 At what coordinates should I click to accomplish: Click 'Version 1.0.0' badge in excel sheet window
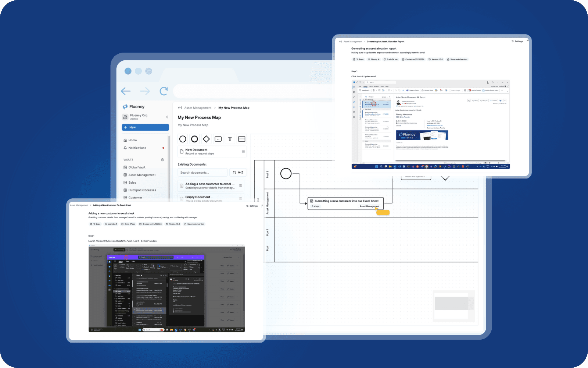(173, 224)
